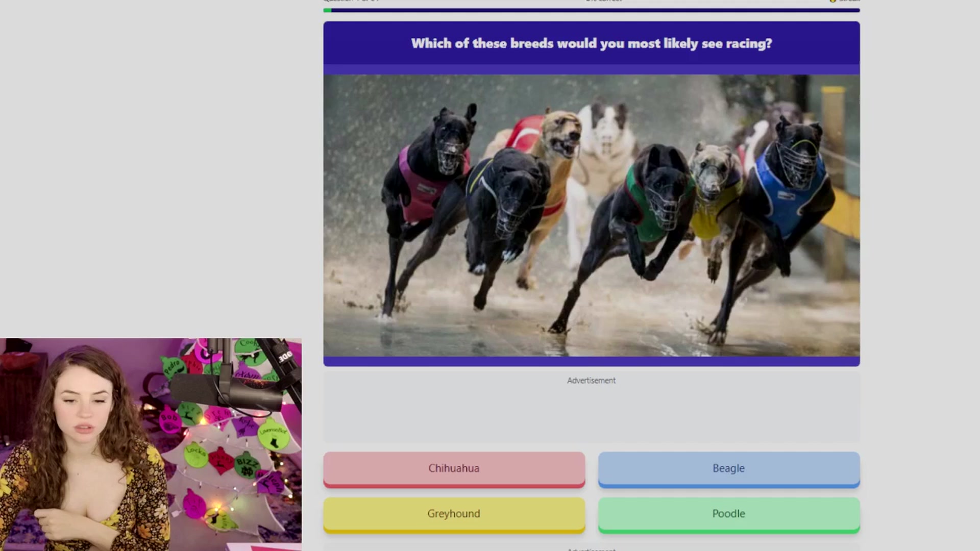Screen dimensions: 980x551
Task: Click the racing dogs quiz image
Action: pyautogui.click(x=591, y=215)
